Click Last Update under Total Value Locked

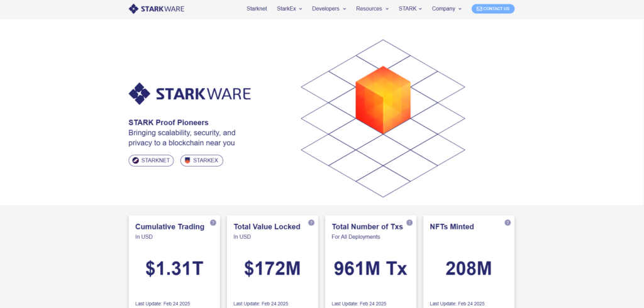tap(261, 304)
